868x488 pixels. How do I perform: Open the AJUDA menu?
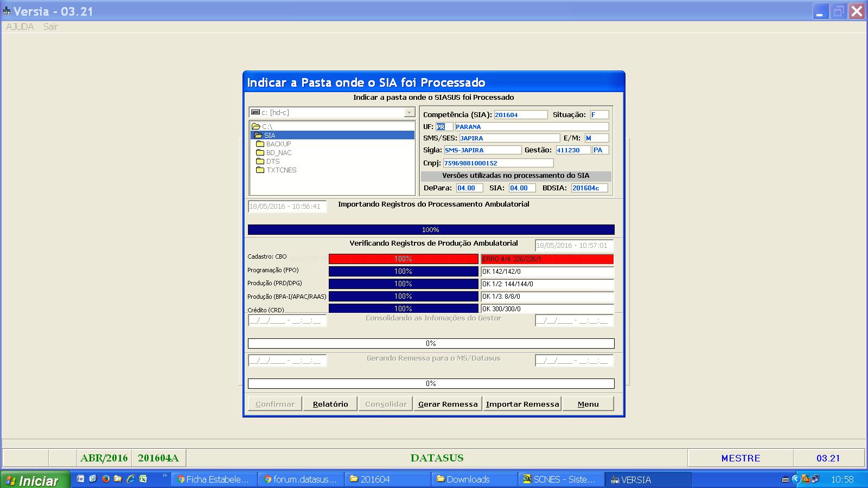click(x=20, y=27)
